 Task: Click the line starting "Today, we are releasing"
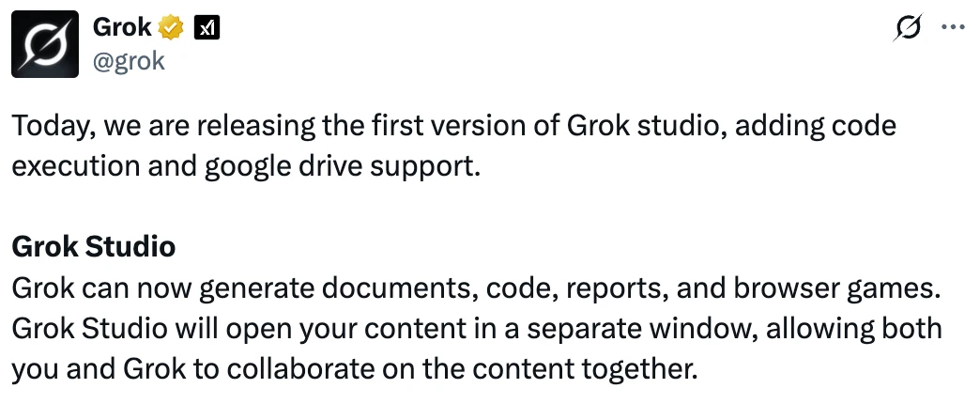(454, 126)
